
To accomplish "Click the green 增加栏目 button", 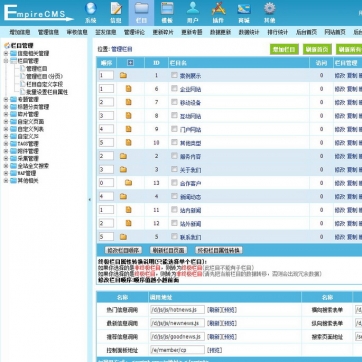I will [x=284, y=49].
